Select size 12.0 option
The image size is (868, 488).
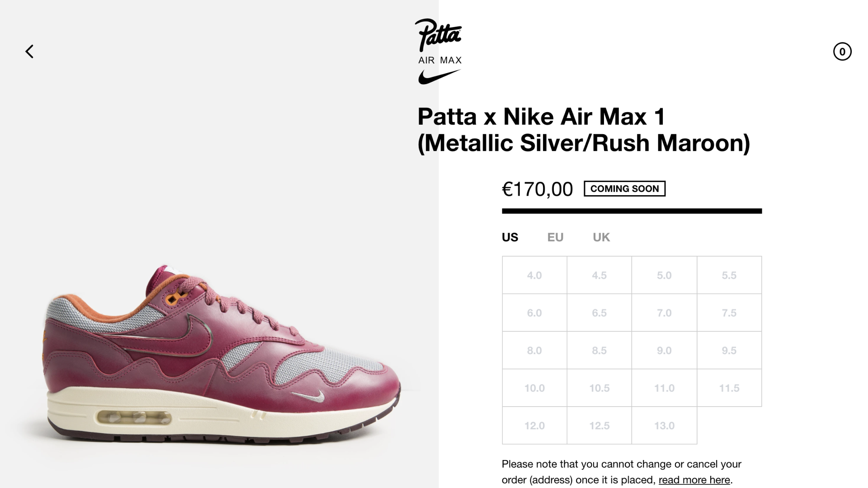[x=534, y=425]
